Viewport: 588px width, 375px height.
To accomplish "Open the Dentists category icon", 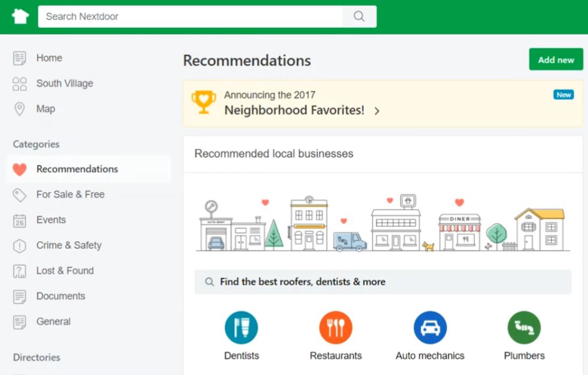I will 241,328.
